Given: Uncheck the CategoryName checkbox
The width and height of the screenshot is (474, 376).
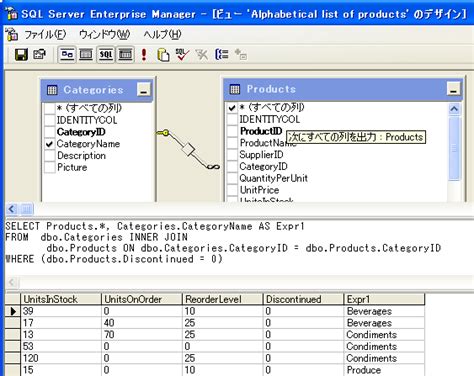Looking at the screenshot, I should tap(50, 144).
